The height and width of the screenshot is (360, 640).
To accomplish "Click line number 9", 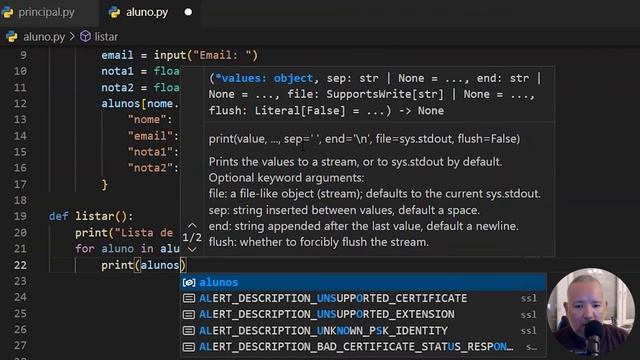I will tap(24, 55).
